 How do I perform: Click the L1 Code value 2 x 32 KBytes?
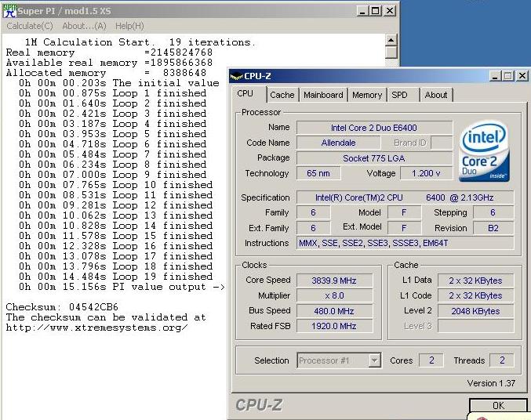(475, 295)
